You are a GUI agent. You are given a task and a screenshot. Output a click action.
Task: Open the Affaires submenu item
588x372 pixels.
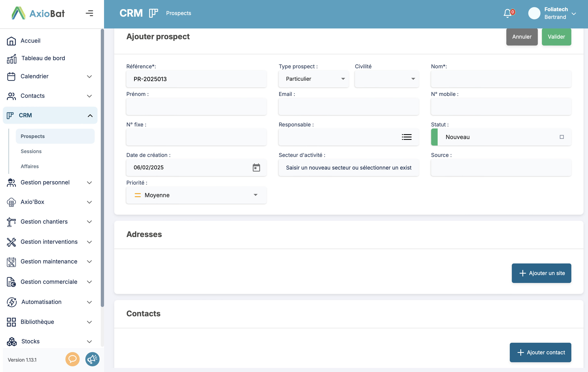click(29, 166)
